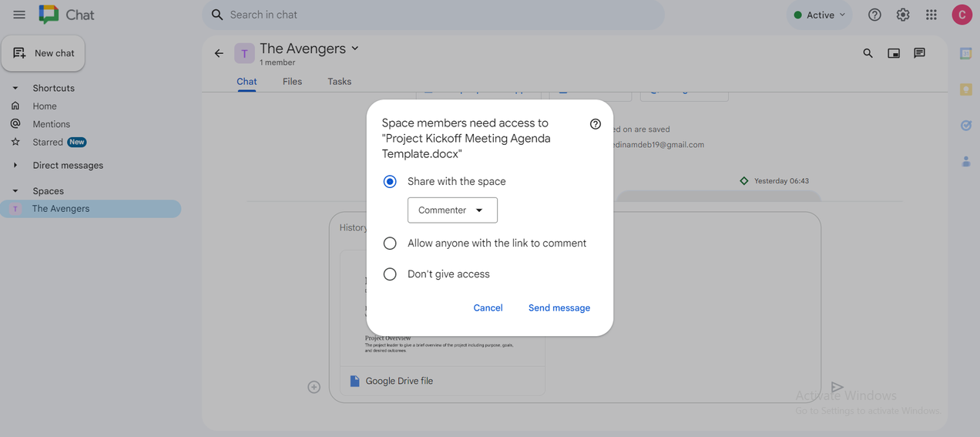Viewport: 980px width, 437px height.
Task: Expand The Avengers space name menu
Action: [355, 48]
